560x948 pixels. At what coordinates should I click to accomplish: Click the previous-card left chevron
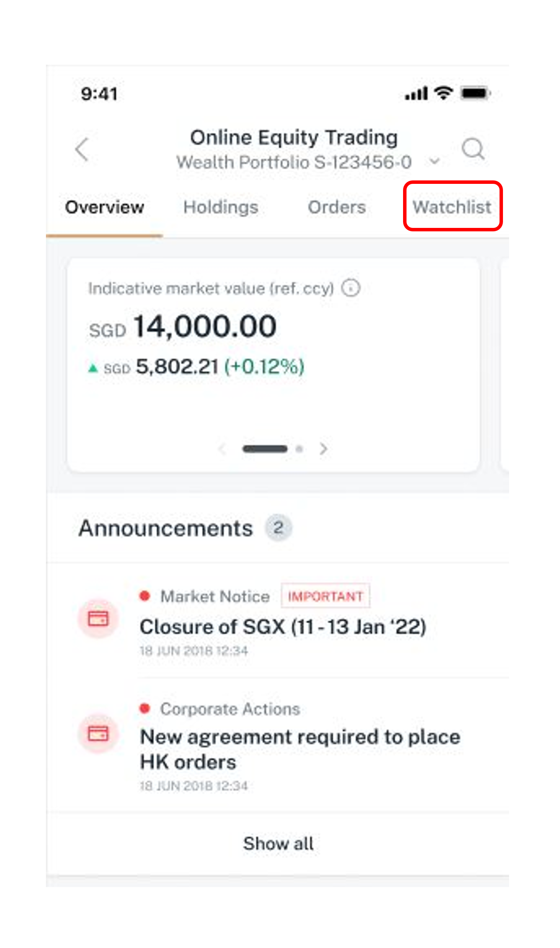pos(222,449)
